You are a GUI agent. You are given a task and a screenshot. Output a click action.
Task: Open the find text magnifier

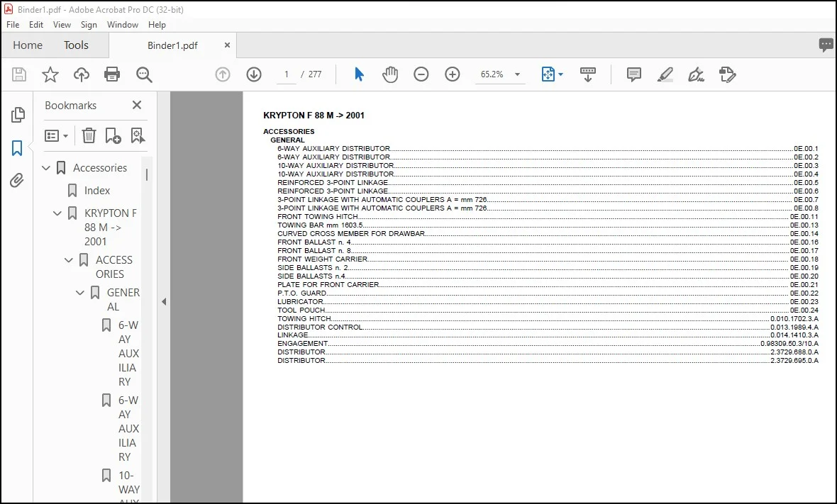tap(143, 74)
